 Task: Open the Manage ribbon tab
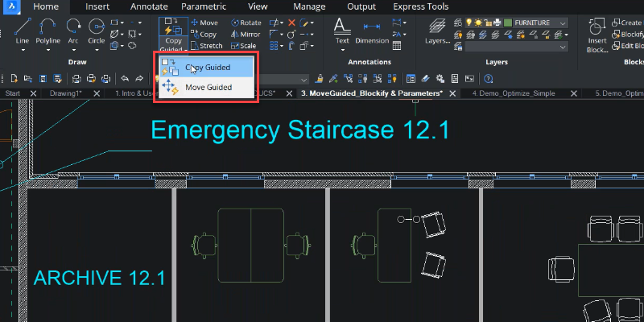click(x=309, y=6)
